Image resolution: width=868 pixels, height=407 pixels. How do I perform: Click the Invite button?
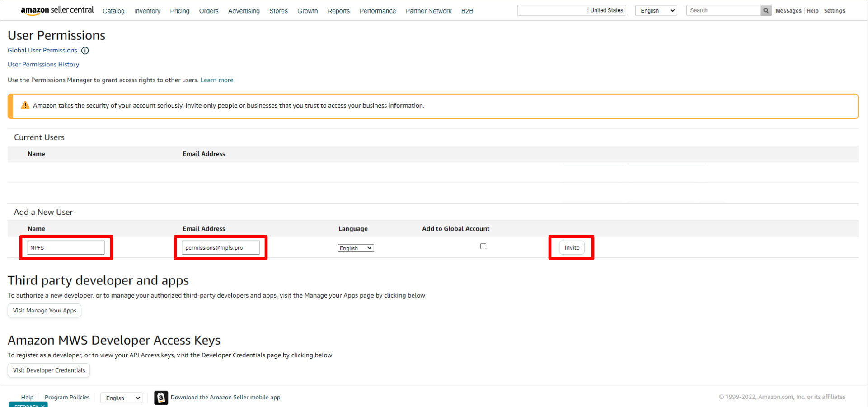tap(572, 247)
